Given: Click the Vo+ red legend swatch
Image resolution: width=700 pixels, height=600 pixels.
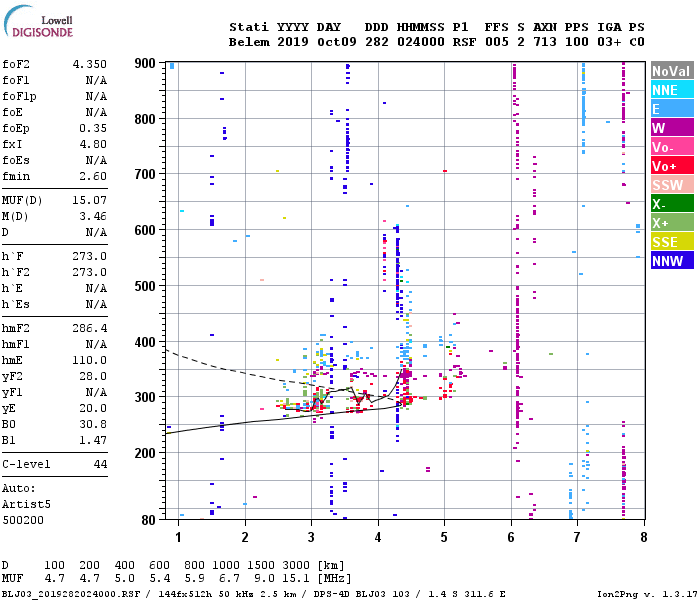Looking at the screenshot, I should pos(672,166).
